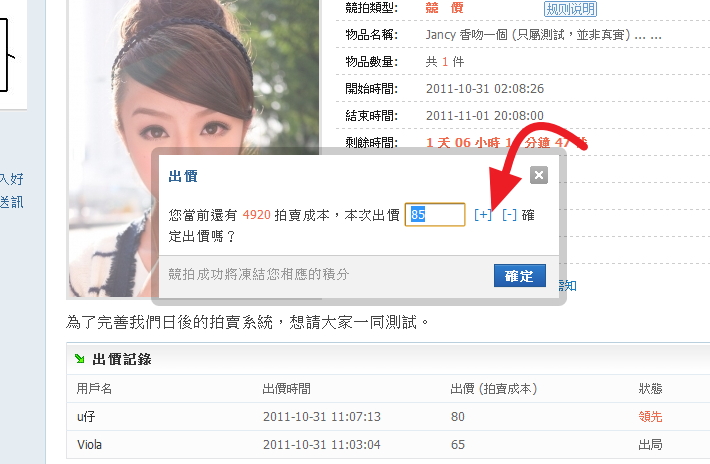Click the bid amount input field
Viewport: 710px width, 464px height.
click(435, 215)
